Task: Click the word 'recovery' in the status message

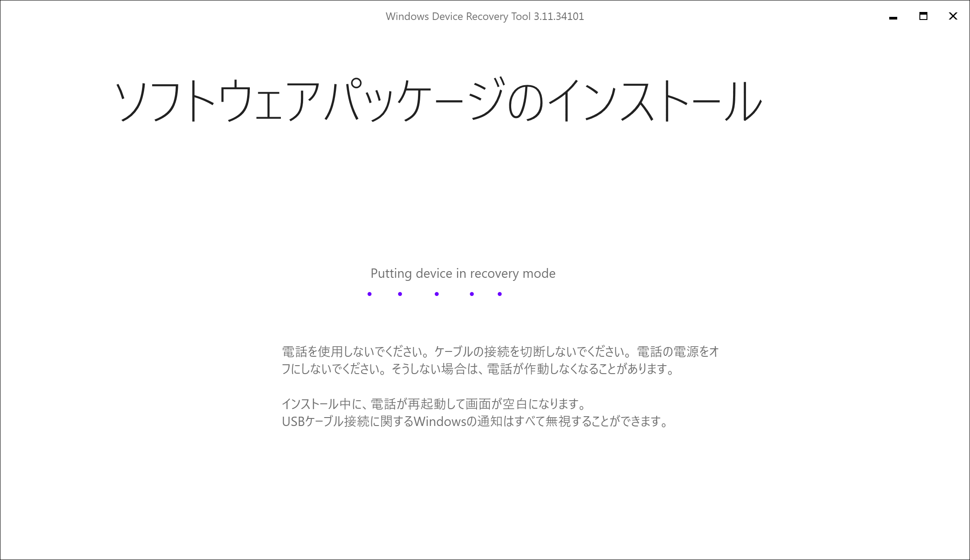Action: (x=494, y=273)
